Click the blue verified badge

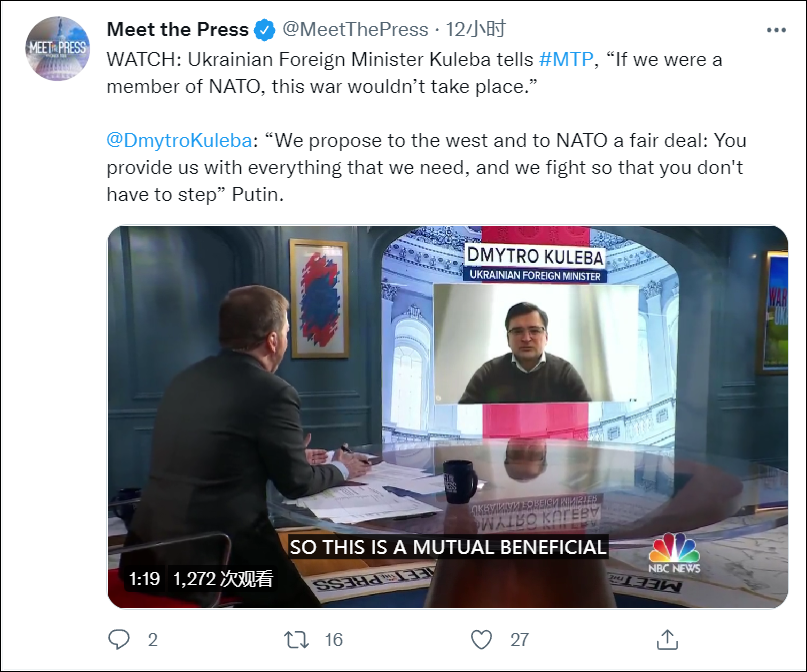tap(264, 30)
